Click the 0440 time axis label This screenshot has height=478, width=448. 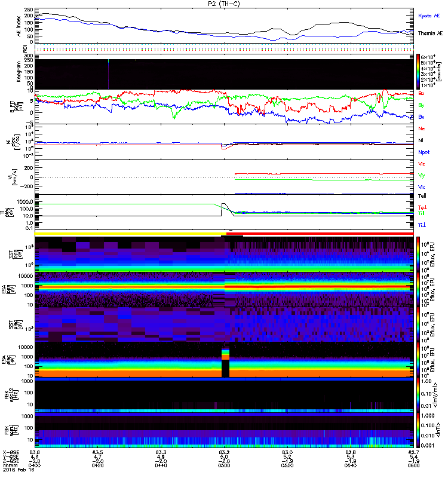click(x=161, y=465)
